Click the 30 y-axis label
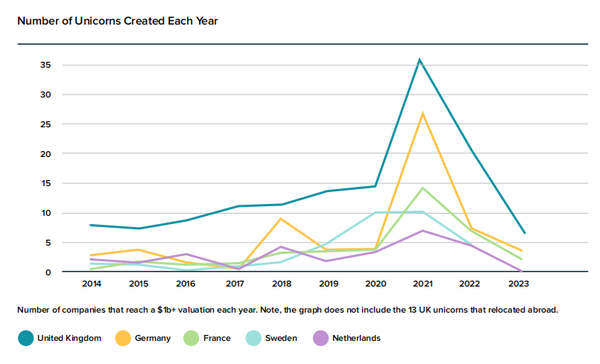Screen dimensions: 600x364 pyautogui.click(x=46, y=95)
